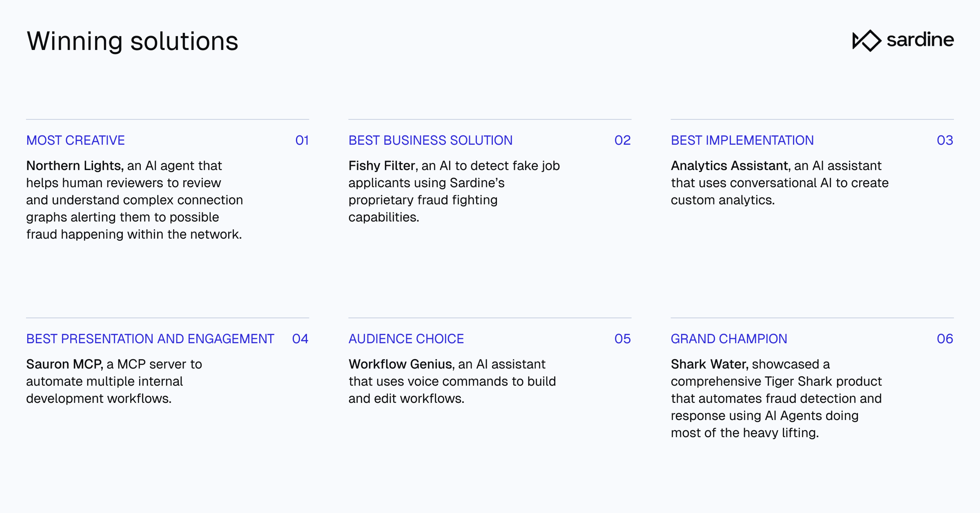
Task: Click the bold Northern Lights name
Action: tap(75, 166)
